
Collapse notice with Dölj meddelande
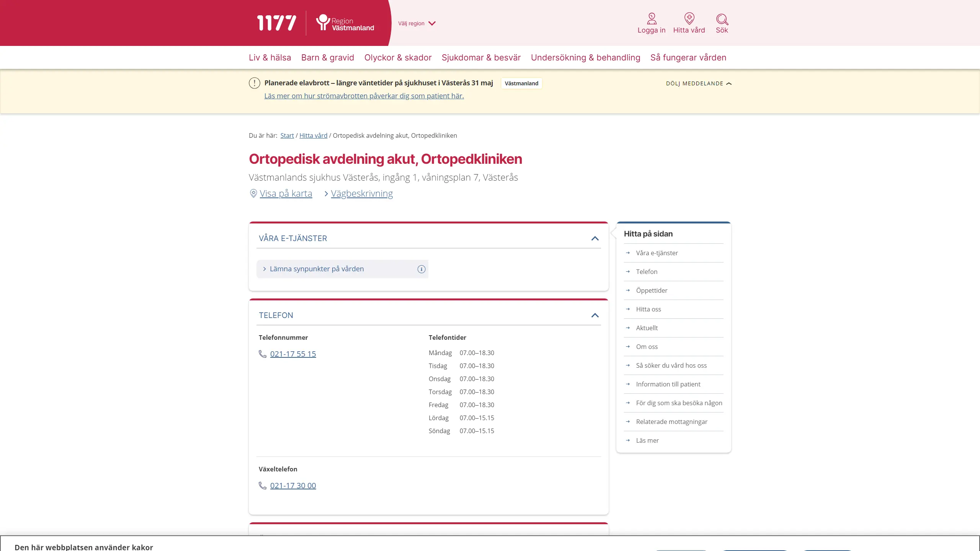(x=699, y=83)
